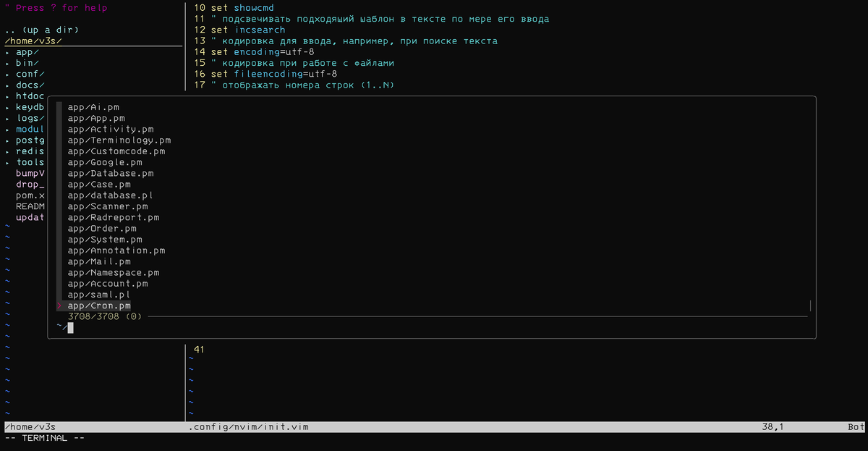
Task: Select the updat file in tree
Action: click(30, 217)
